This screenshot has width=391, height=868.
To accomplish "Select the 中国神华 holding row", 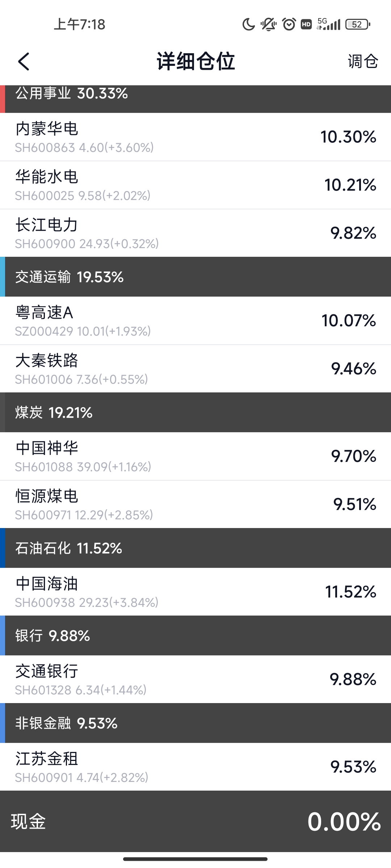I will pos(195,456).
